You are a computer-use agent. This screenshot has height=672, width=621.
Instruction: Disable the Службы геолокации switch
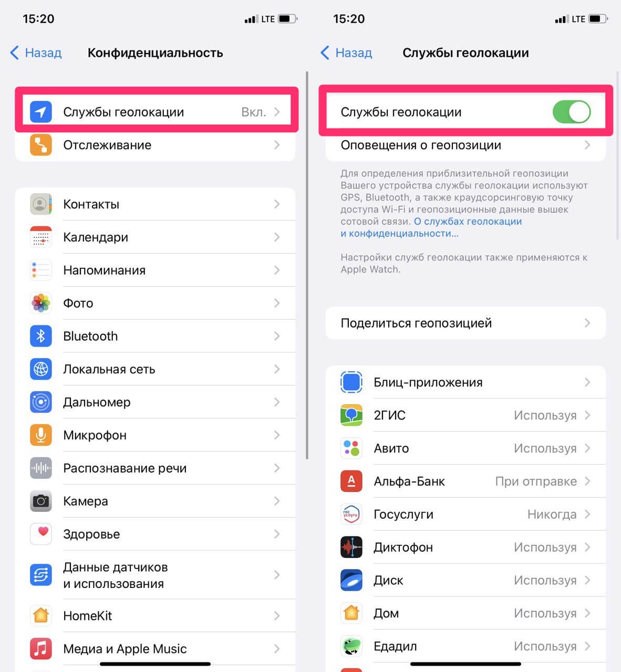pos(572,111)
